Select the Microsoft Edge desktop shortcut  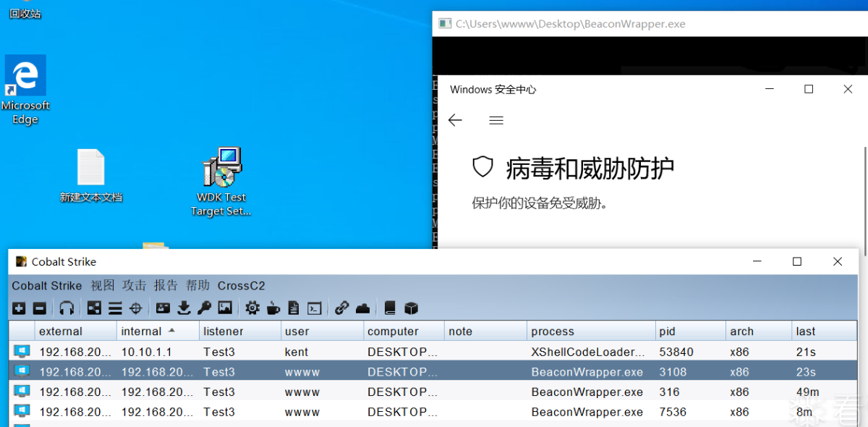(x=25, y=90)
